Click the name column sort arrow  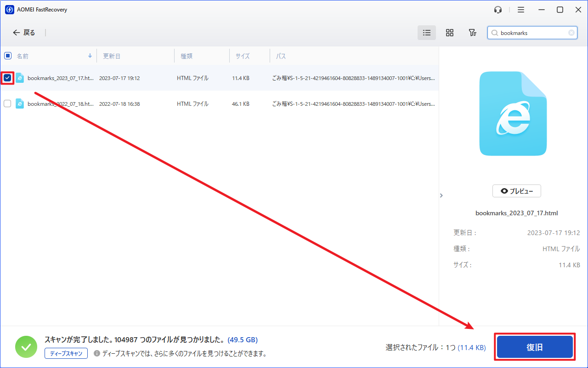90,56
